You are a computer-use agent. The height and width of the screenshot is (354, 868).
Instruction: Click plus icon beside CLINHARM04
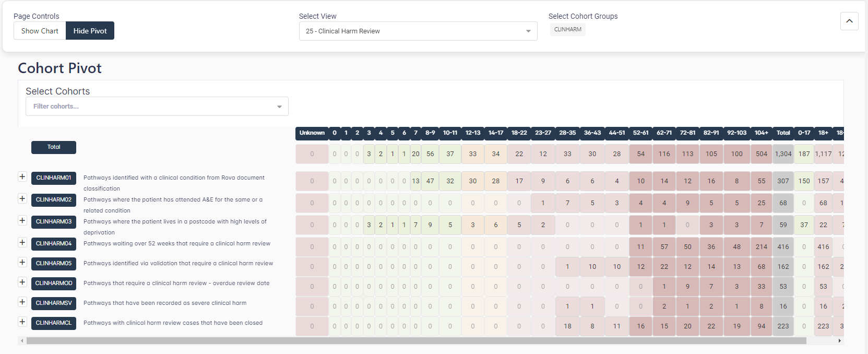pyautogui.click(x=22, y=243)
